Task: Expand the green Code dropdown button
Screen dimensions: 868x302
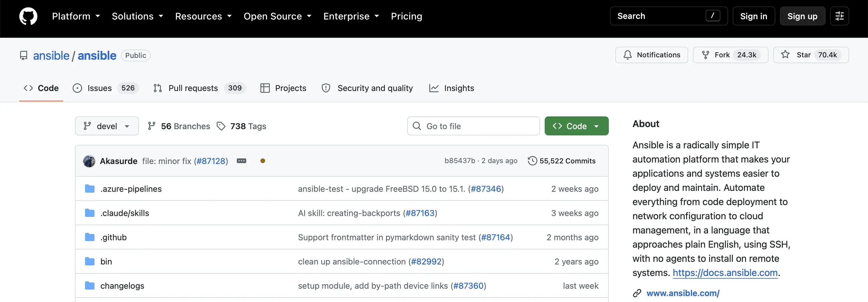Action: pyautogui.click(x=576, y=126)
